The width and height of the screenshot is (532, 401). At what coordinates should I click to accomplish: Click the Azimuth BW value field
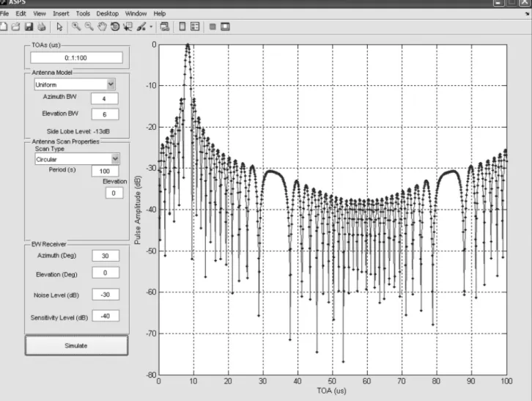[105, 98]
